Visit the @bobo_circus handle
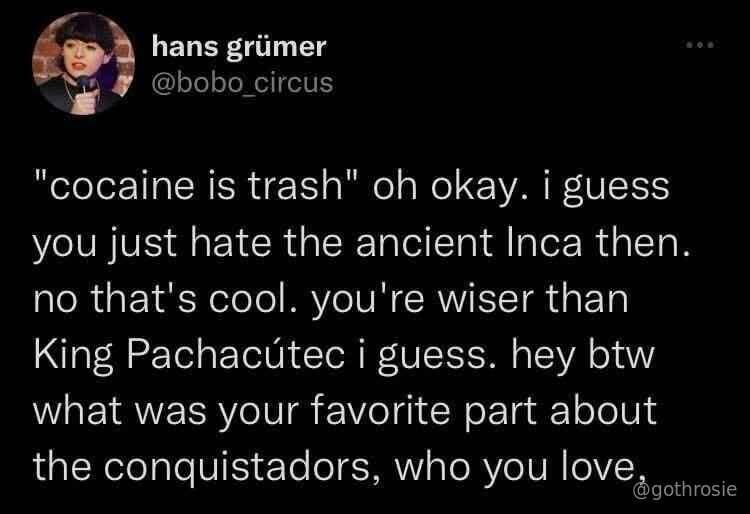750x514 pixels. [x=243, y=83]
